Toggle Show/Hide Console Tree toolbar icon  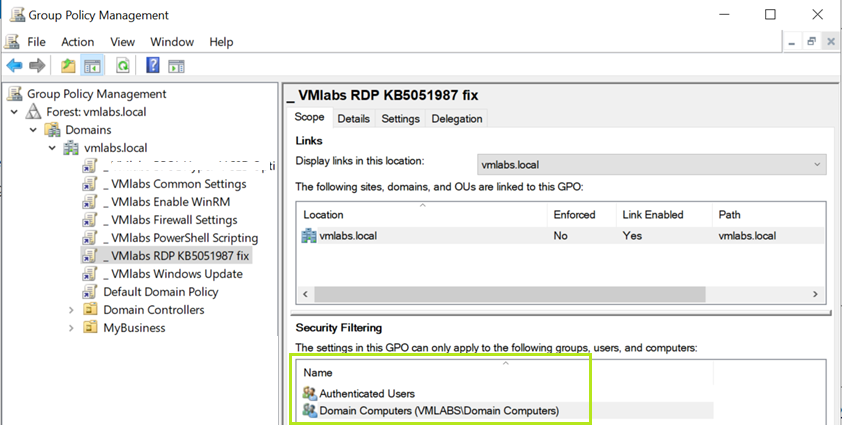tap(92, 66)
